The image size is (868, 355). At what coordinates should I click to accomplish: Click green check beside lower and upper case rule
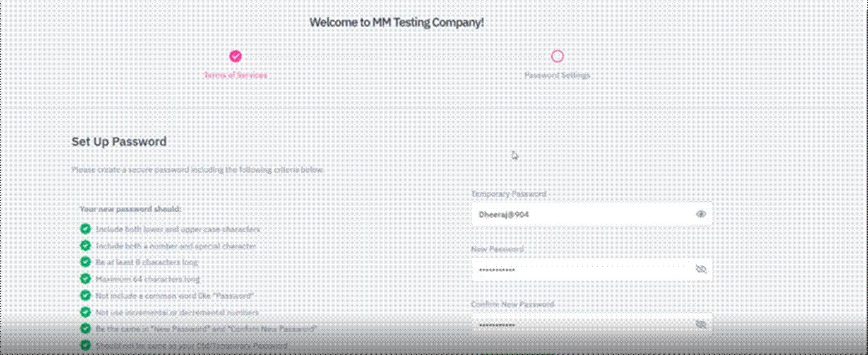tap(85, 229)
